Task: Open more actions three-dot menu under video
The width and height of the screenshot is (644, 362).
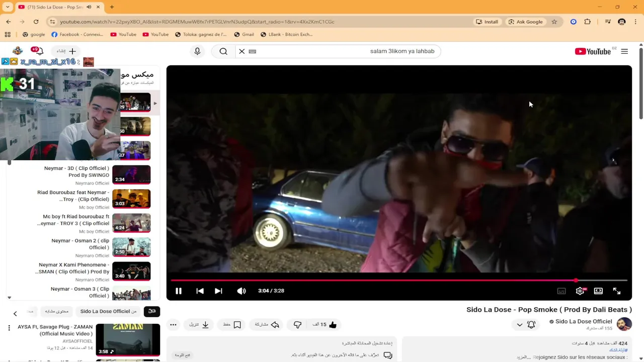Action: tap(173, 325)
